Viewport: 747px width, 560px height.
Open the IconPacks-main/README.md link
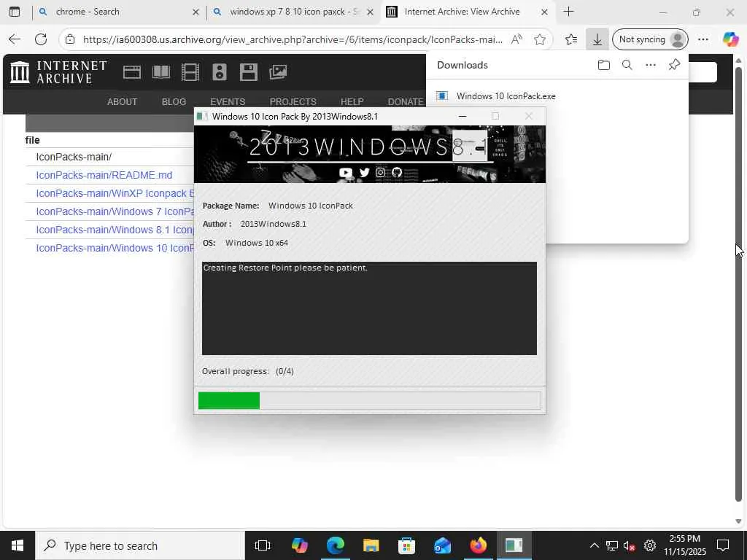click(104, 175)
